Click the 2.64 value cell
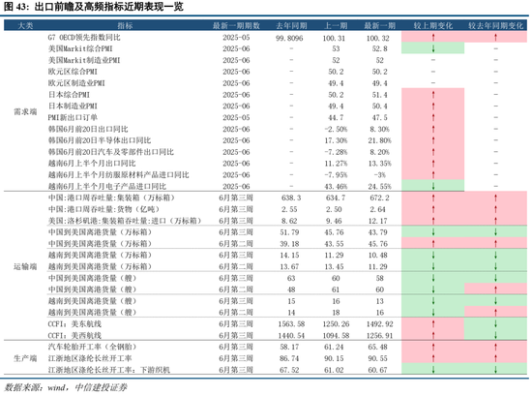This screenshot has width=532, height=396. click(x=378, y=209)
